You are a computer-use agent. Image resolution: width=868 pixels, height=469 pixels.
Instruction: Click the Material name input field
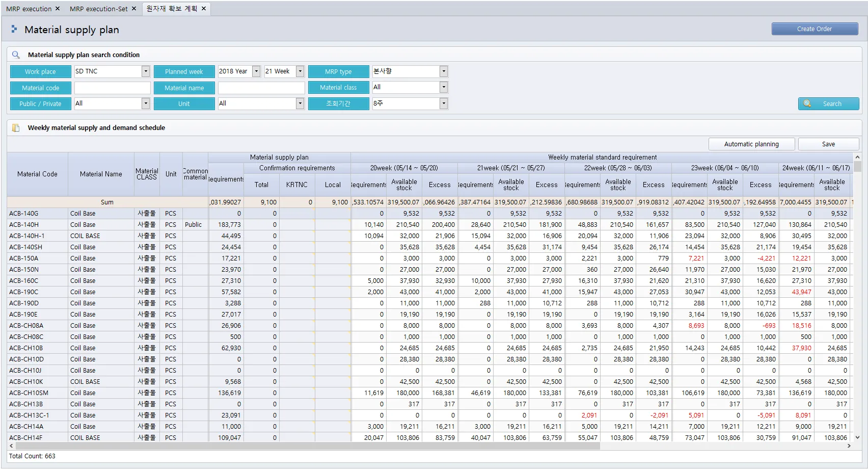[261, 88]
